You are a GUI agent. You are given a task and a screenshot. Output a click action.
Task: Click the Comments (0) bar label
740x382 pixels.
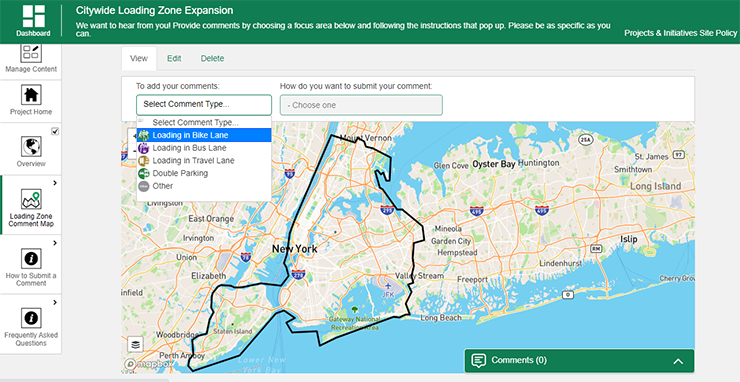pos(519,360)
